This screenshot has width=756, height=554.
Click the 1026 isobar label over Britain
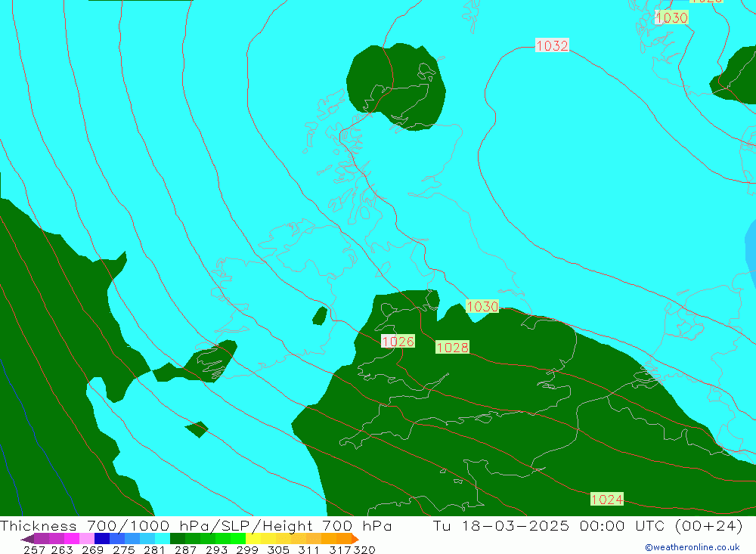pyautogui.click(x=398, y=342)
